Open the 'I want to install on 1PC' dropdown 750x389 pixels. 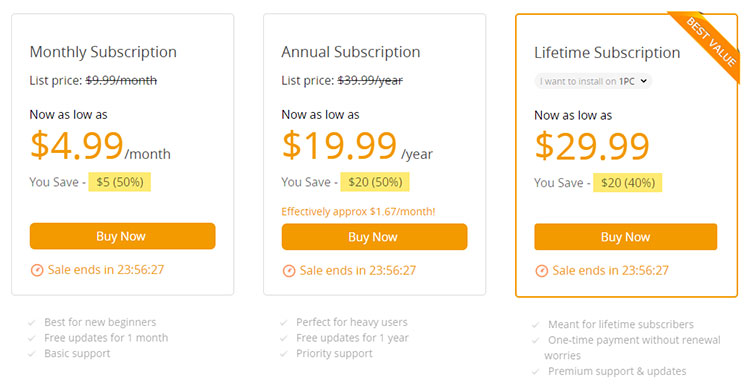(x=593, y=81)
